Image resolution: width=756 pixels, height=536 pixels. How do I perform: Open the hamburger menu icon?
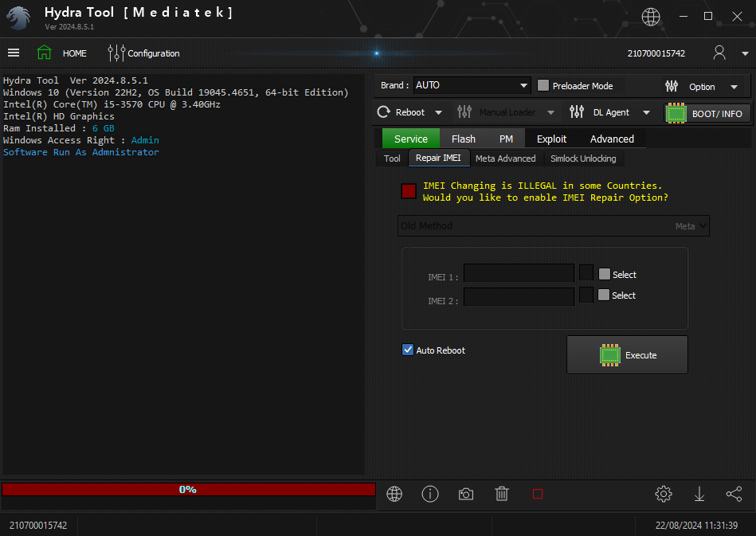14,53
